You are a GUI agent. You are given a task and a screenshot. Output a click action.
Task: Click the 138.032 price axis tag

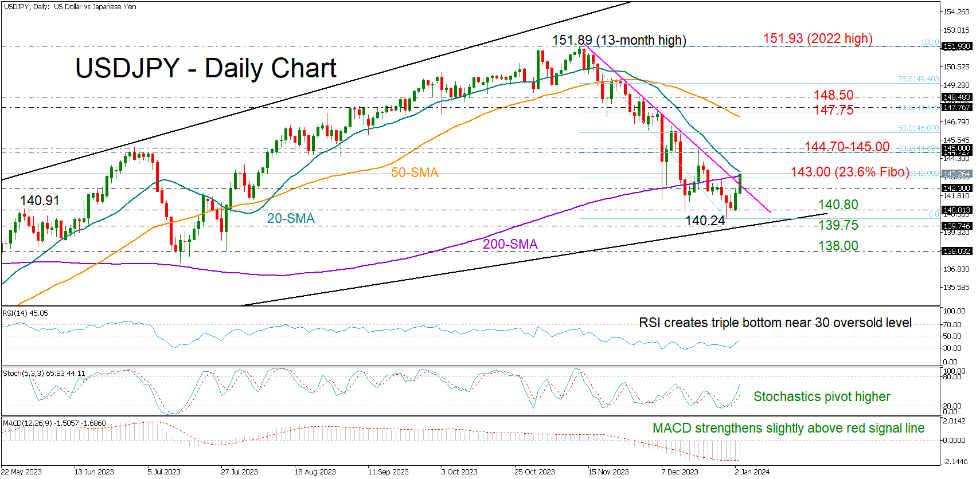956,251
